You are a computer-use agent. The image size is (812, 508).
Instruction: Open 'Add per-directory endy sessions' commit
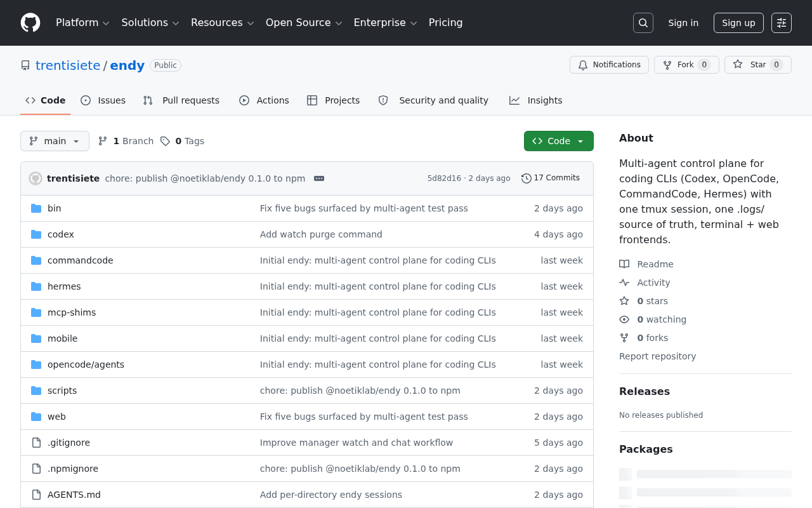[x=331, y=495]
